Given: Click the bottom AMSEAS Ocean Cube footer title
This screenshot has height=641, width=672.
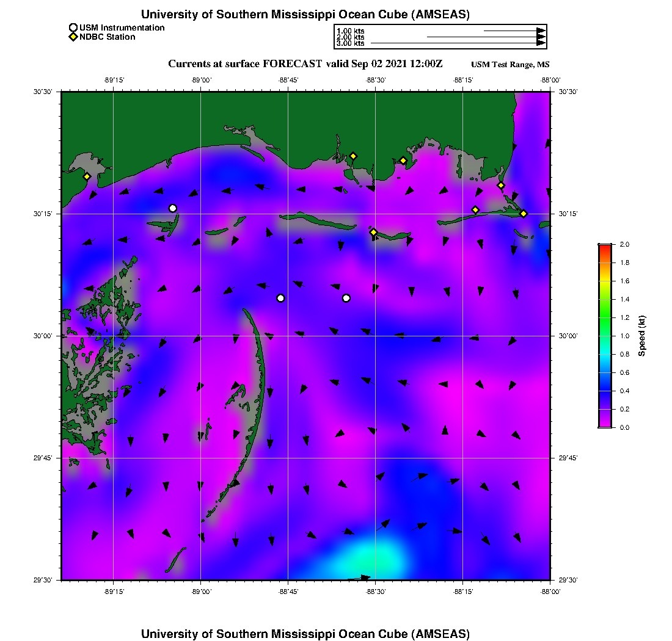Looking at the screenshot, I should (x=305, y=634).
